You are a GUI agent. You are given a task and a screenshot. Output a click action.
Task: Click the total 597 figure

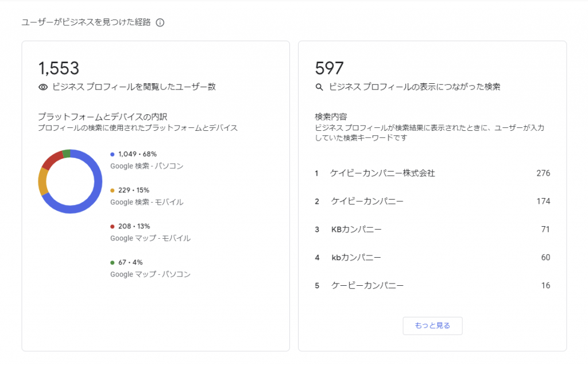pos(329,68)
